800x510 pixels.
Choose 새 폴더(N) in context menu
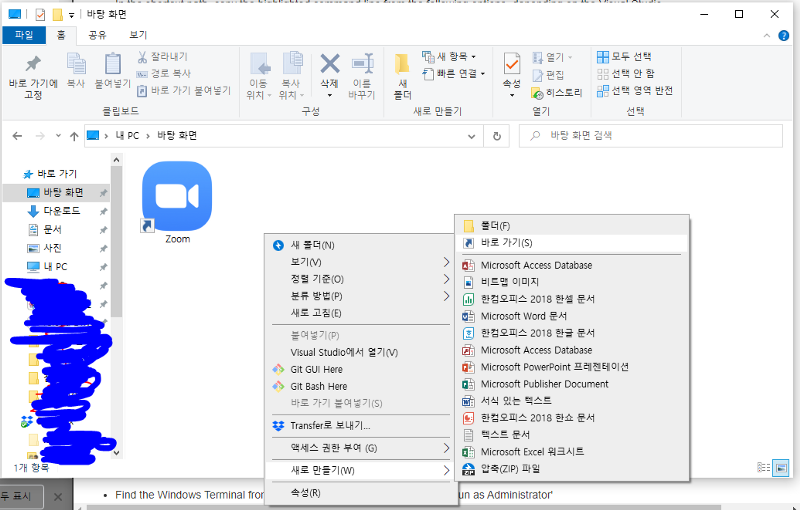pyautogui.click(x=360, y=245)
